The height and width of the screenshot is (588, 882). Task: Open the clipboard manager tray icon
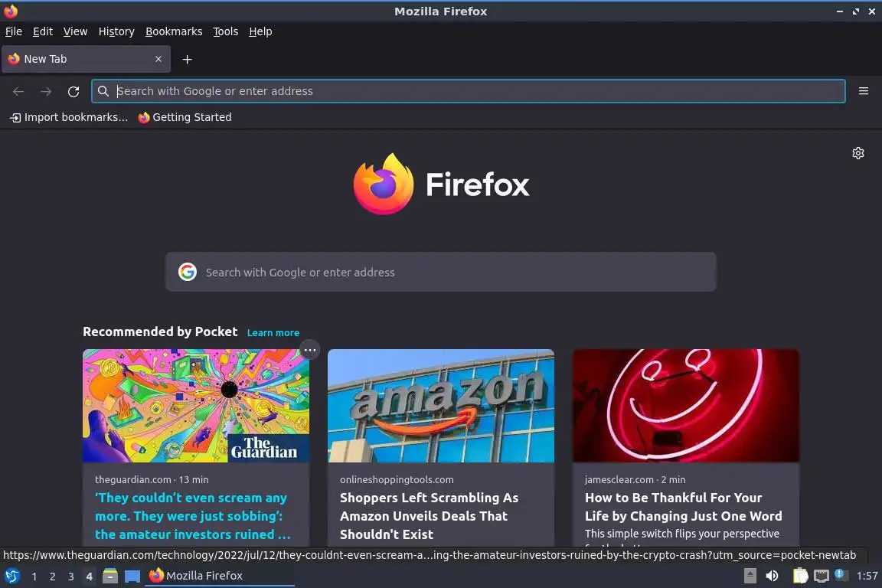click(x=800, y=576)
